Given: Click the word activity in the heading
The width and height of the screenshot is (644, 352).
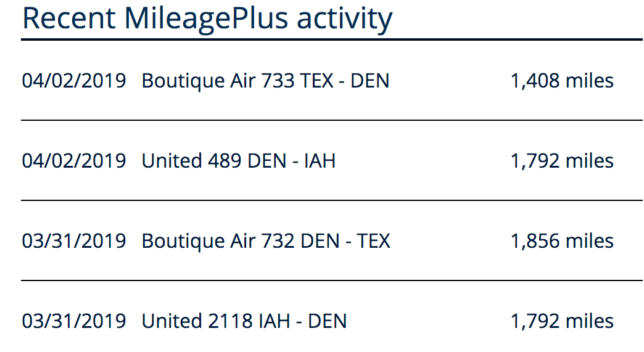Looking at the screenshot, I should point(345,19).
